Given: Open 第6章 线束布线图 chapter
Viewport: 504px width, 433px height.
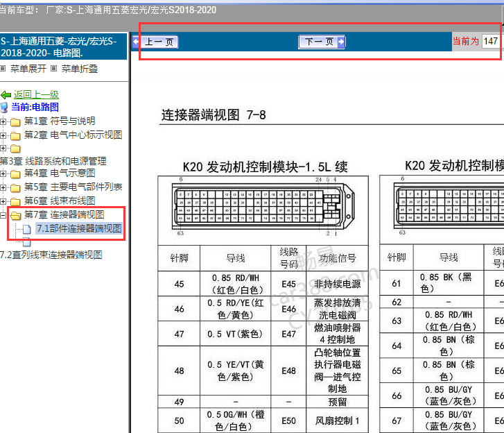Looking at the screenshot, I should [60, 201].
